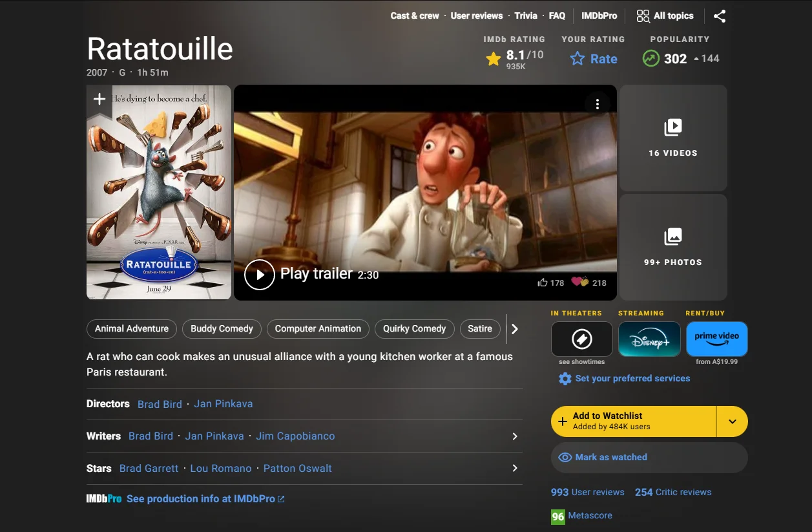Open the Trivia page
812x532 pixels.
point(526,16)
